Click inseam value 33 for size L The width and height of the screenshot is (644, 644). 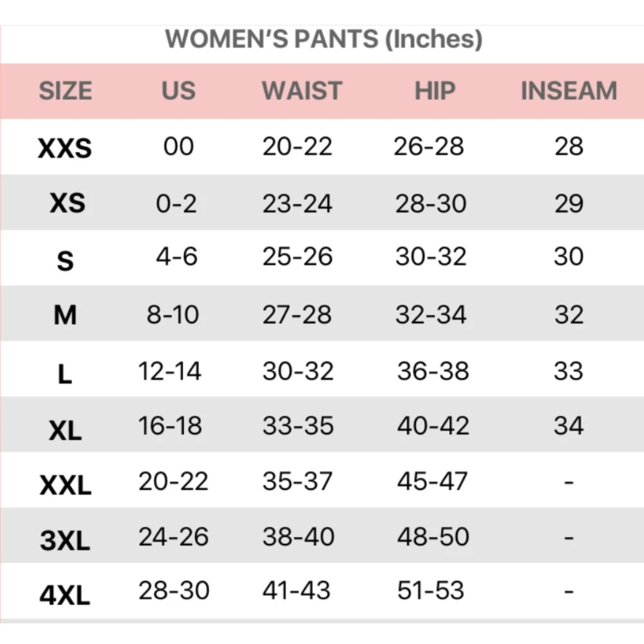568,372
